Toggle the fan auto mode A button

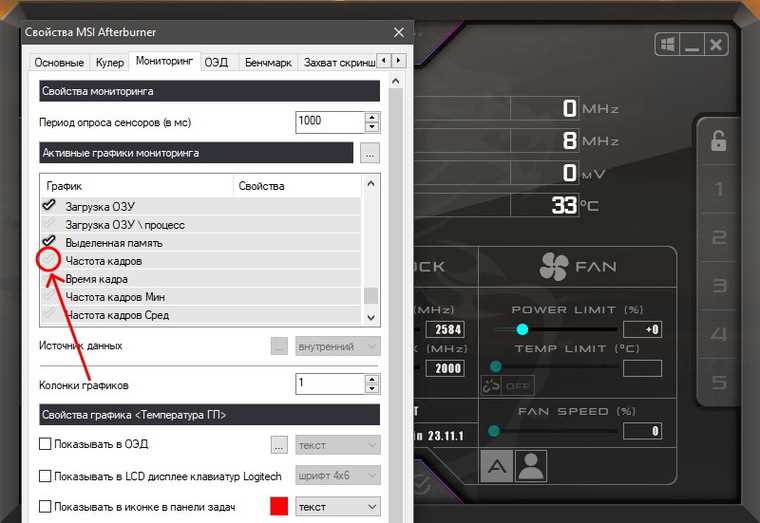click(496, 466)
